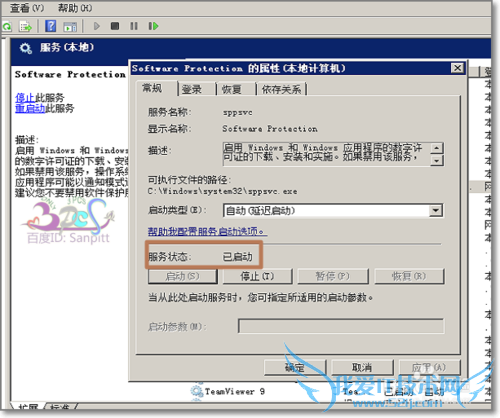Click the 停止(T) button

tap(257, 276)
